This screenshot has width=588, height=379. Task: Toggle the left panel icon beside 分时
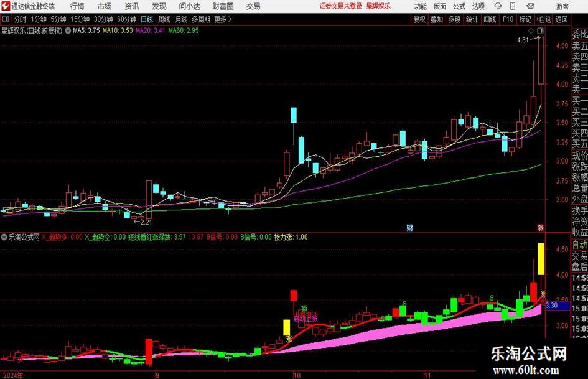(x=6, y=19)
